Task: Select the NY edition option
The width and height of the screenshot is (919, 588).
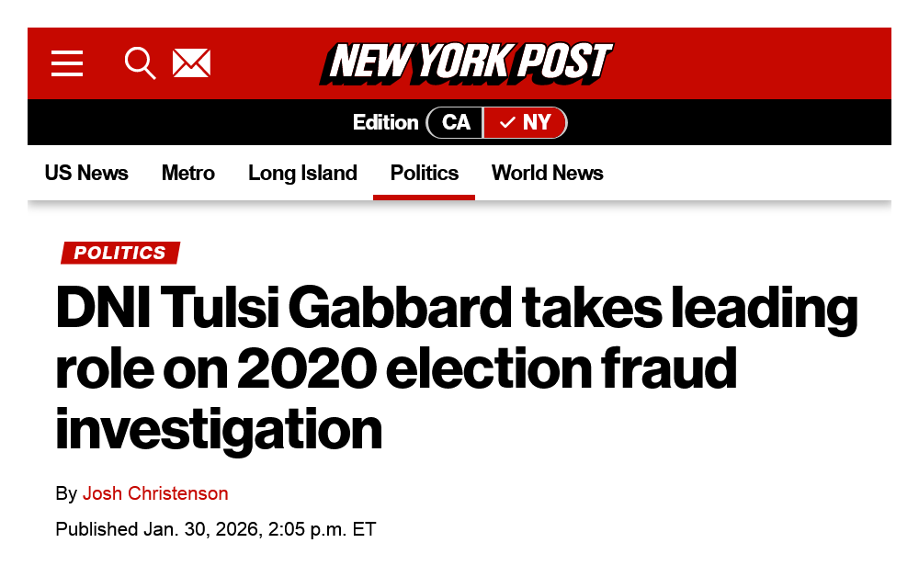Action: [536, 123]
